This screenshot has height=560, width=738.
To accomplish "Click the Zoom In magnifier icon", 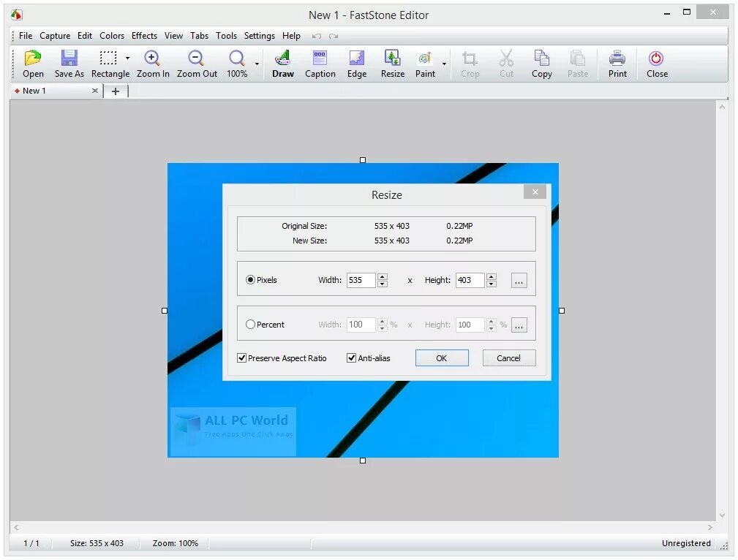I will [151, 58].
